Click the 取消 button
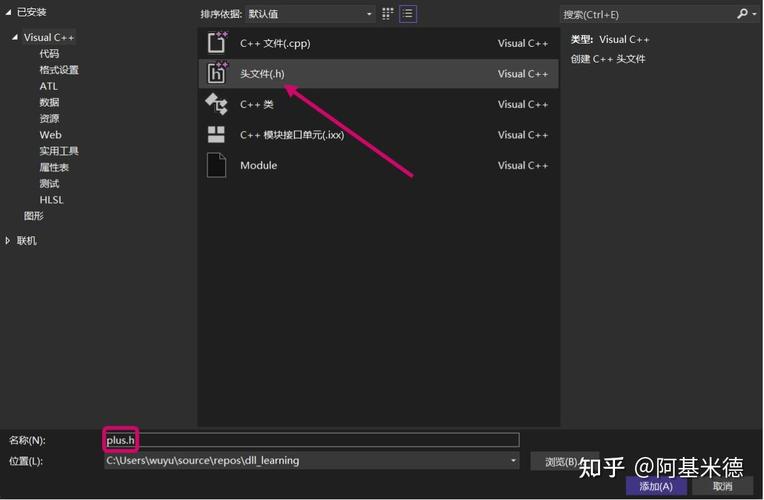This screenshot has height=500, width=764. tap(723, 487)
